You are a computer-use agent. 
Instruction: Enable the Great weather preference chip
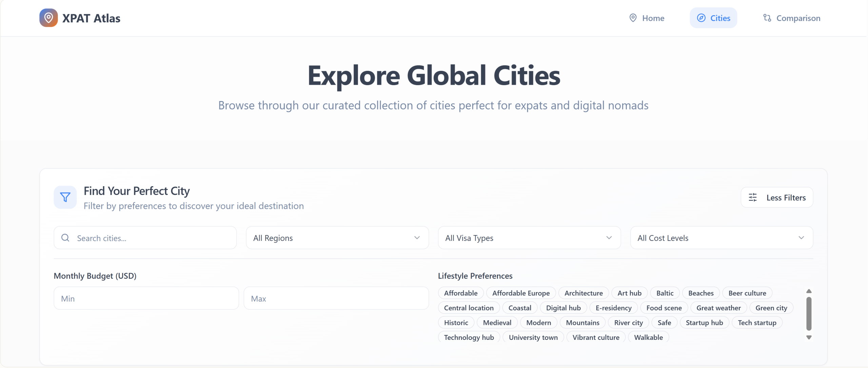point(718,308)
